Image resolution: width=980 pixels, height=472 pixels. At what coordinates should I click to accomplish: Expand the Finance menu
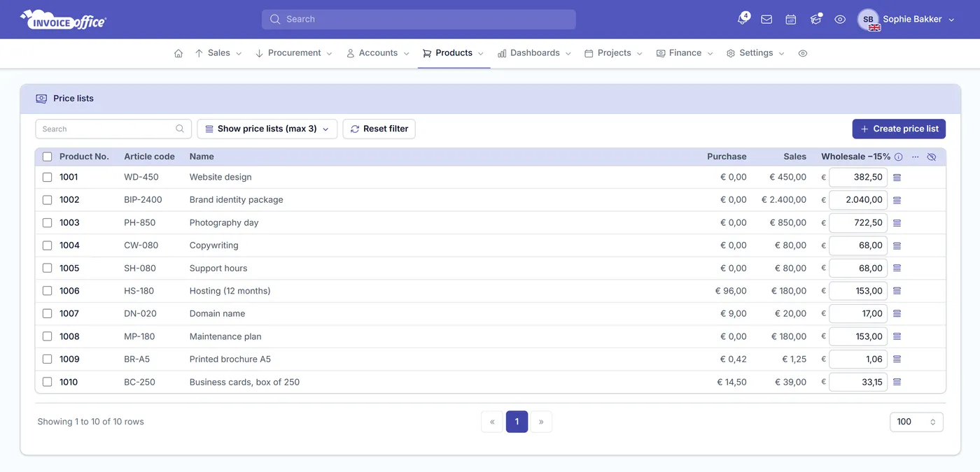click(685, 53)
